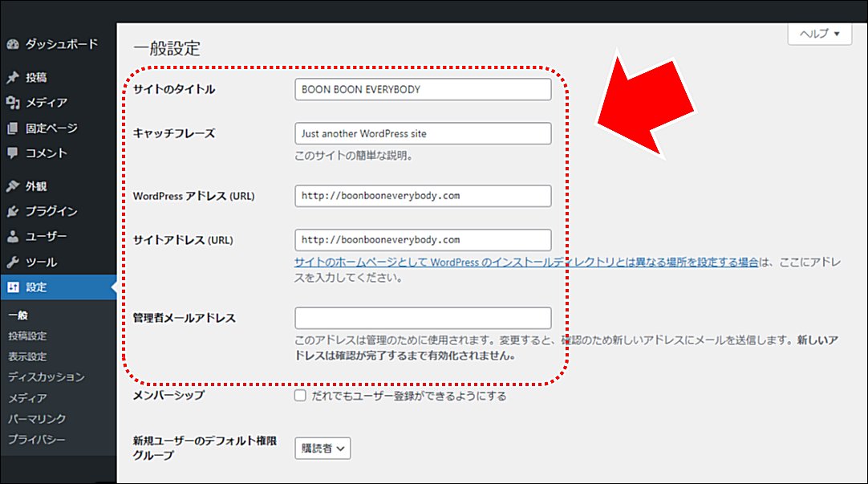868x484 pixels.
Task: Select 投稿設定 submenu
Action: (27, 336)
